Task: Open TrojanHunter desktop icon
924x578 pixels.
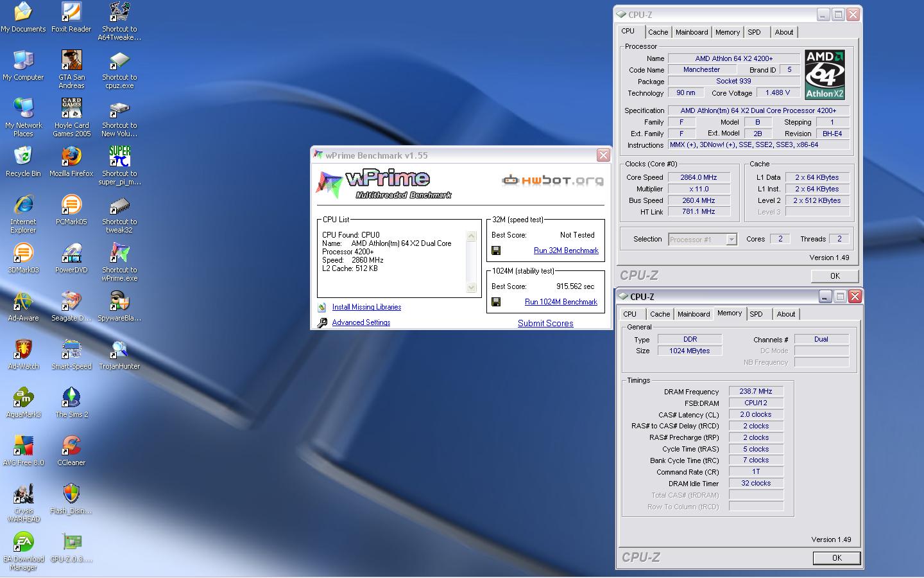Action: [x=119, y=355]
